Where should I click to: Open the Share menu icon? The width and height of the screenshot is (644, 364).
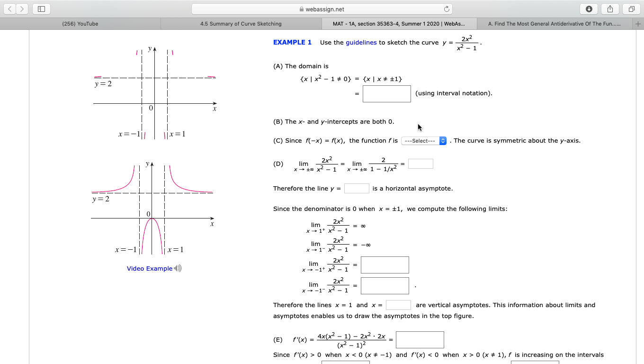click(610, 9)
